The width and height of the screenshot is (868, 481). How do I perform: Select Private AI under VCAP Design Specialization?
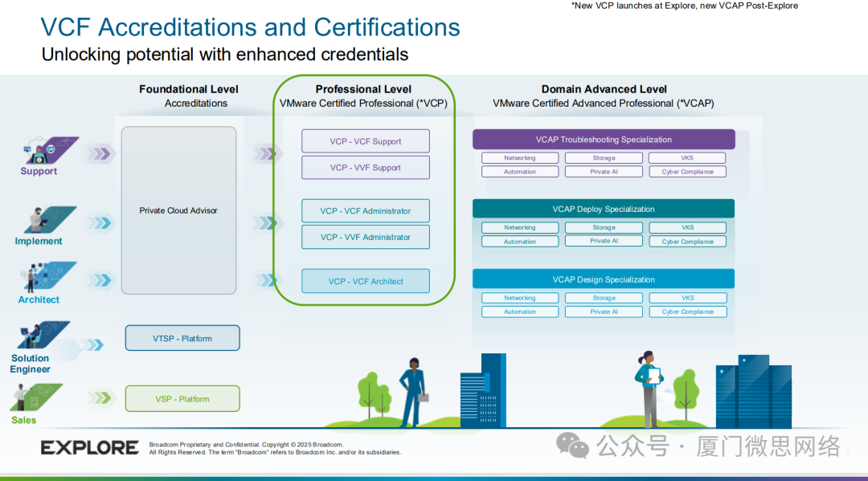(x=604, y=312)
